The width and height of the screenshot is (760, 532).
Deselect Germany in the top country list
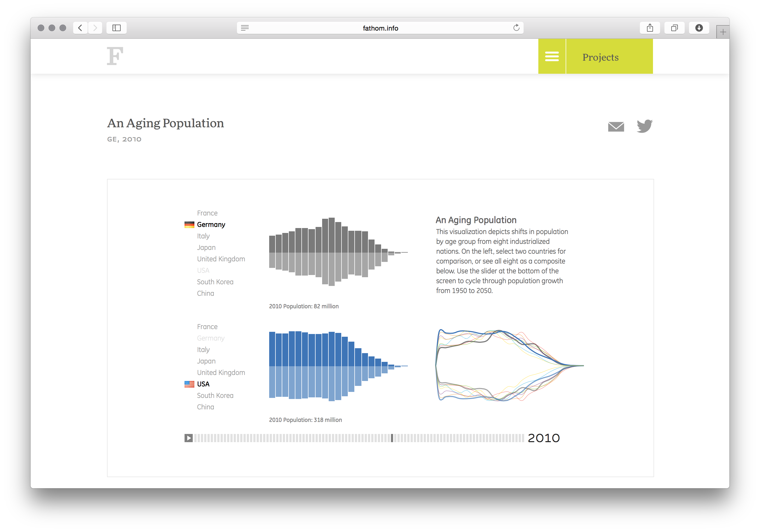pyautogui.click(x=211, y=224)
